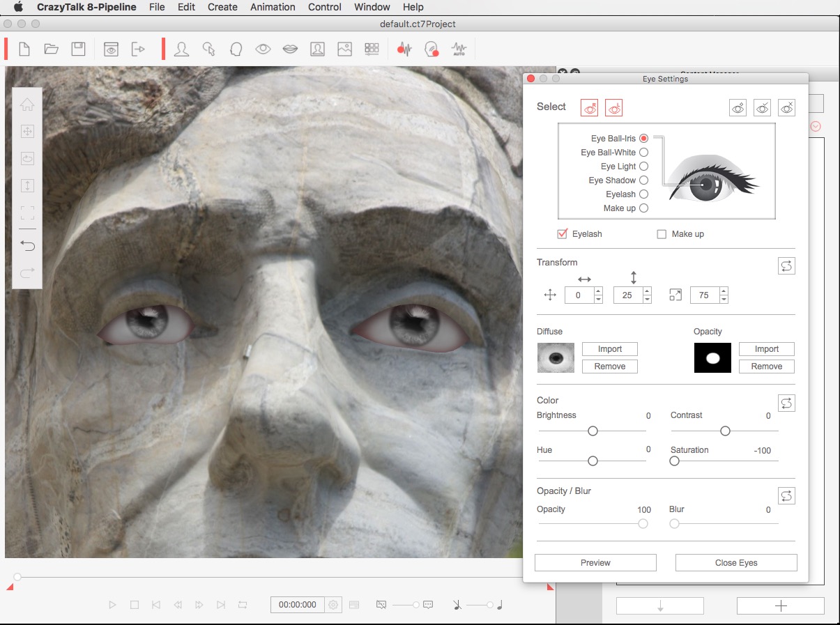Click the Home view icon on canvas toolbar
Image resolution: width=840 pixels, height=625 pixels.
pyautogui.click(x=27, y=105)
